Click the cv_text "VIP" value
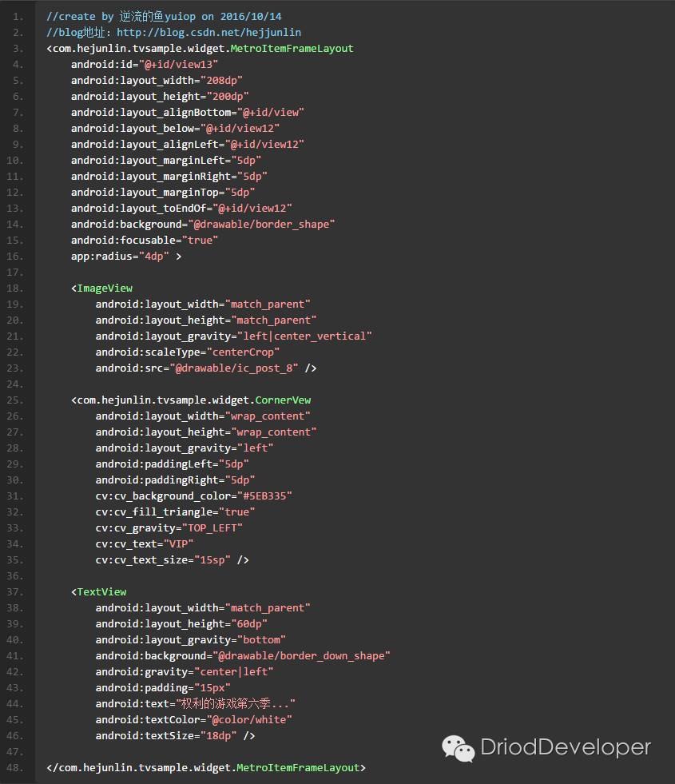Image resolution: width=675 pixels, height=784 pixels. pos(178,544)
